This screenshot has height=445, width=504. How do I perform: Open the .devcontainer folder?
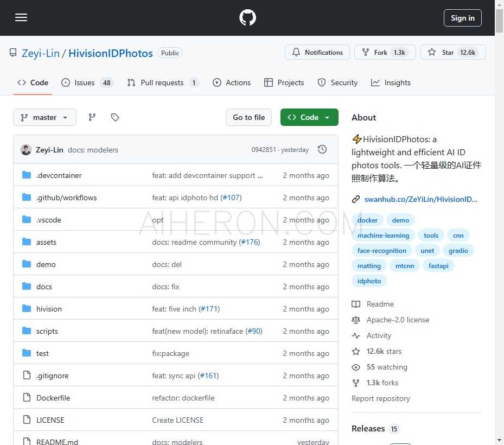pyautogui.click(x=59, y=175)
